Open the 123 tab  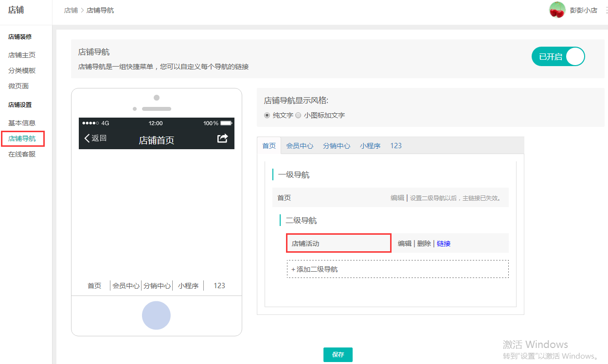pos(396,146)
